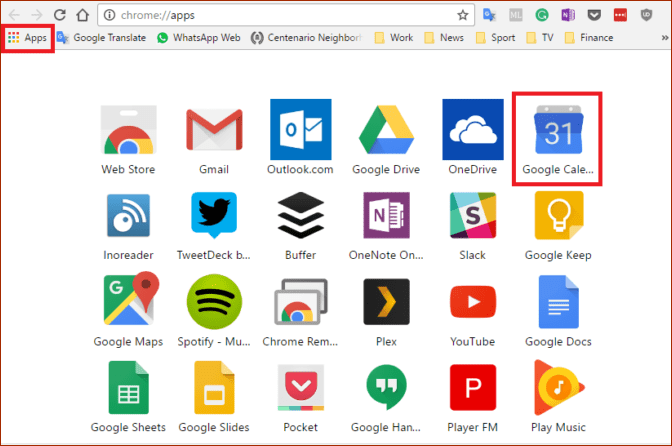The image size is (672, 446).
Task: Reload the current page
Action: coord(60,15)
